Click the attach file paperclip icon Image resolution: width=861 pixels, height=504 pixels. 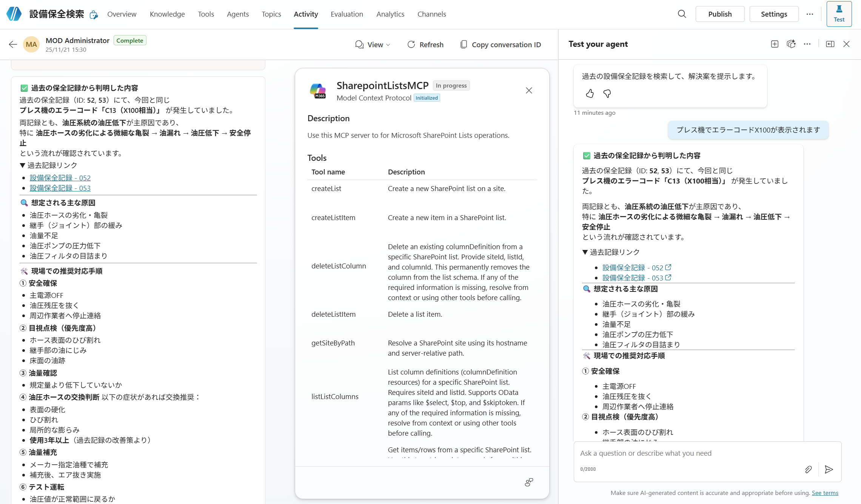pos(808,469)
